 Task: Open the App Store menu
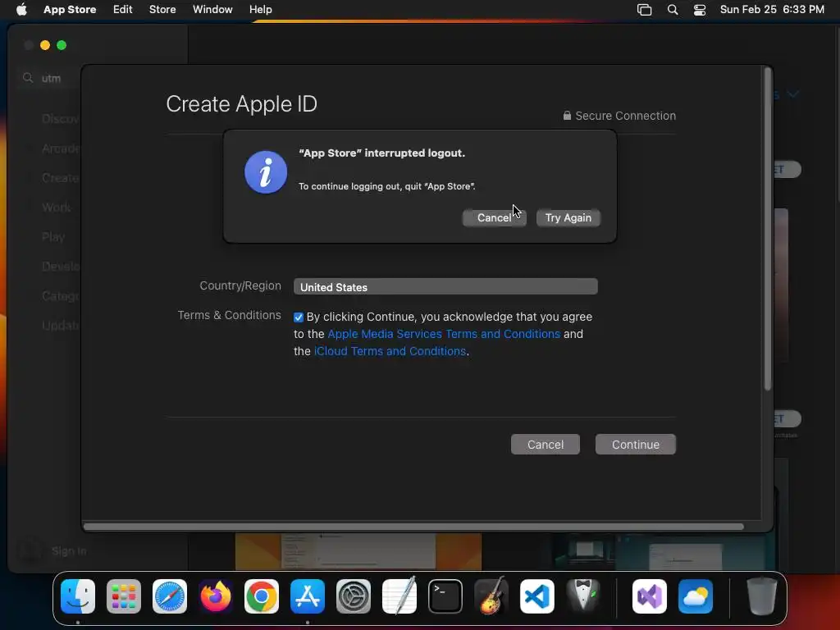70,9
